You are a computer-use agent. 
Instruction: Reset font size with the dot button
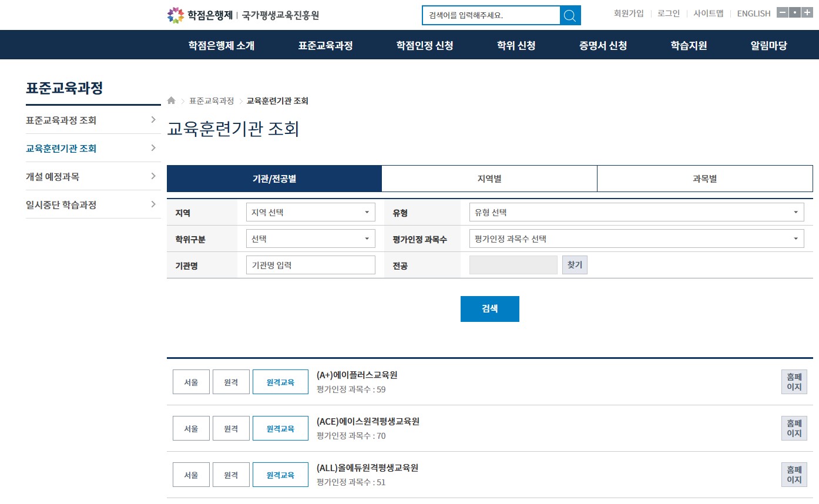[795, 13]
